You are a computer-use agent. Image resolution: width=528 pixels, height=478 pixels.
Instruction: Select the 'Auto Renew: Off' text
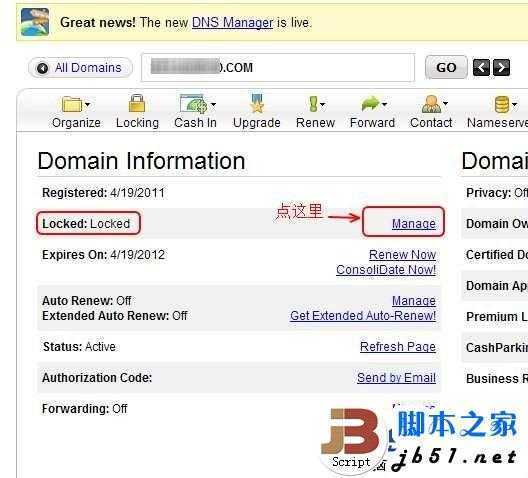87,301
